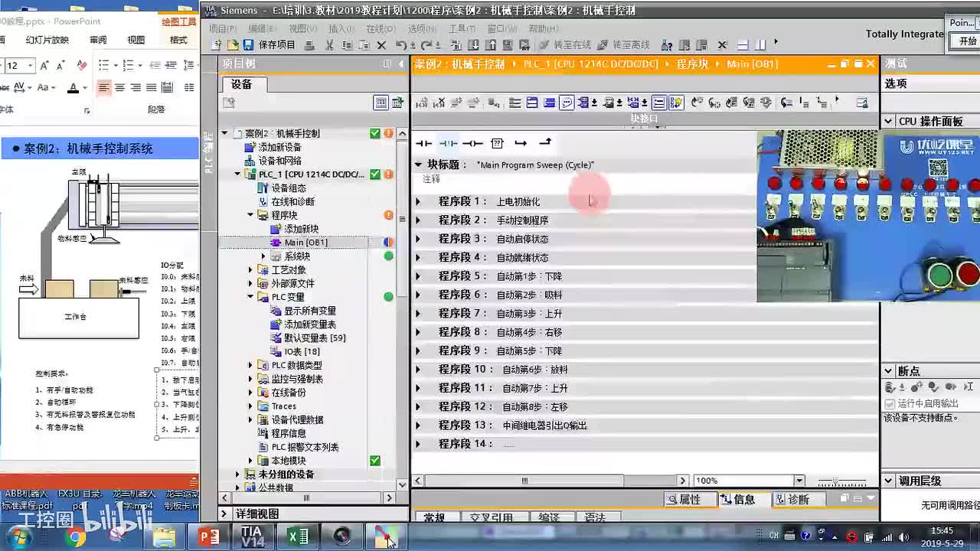Insert a normally closed contact
This screenshot has width=980, height=551.
[448, 143]
